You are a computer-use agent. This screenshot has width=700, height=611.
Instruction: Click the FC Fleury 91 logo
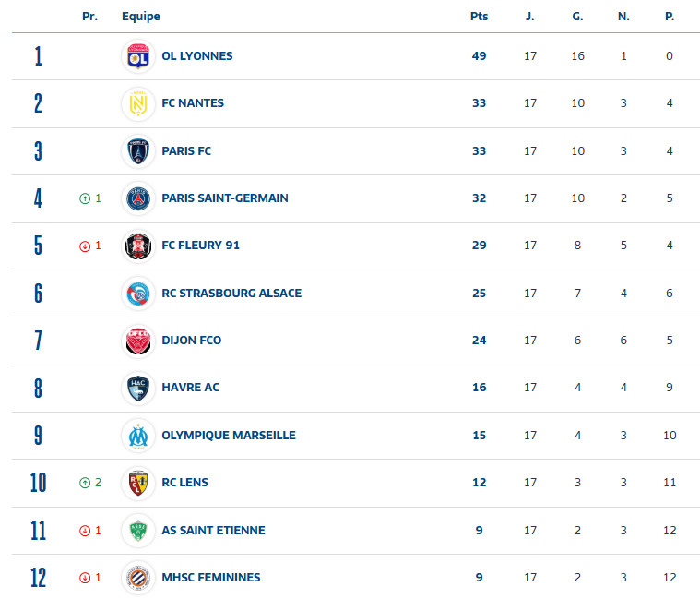point(138,246)
